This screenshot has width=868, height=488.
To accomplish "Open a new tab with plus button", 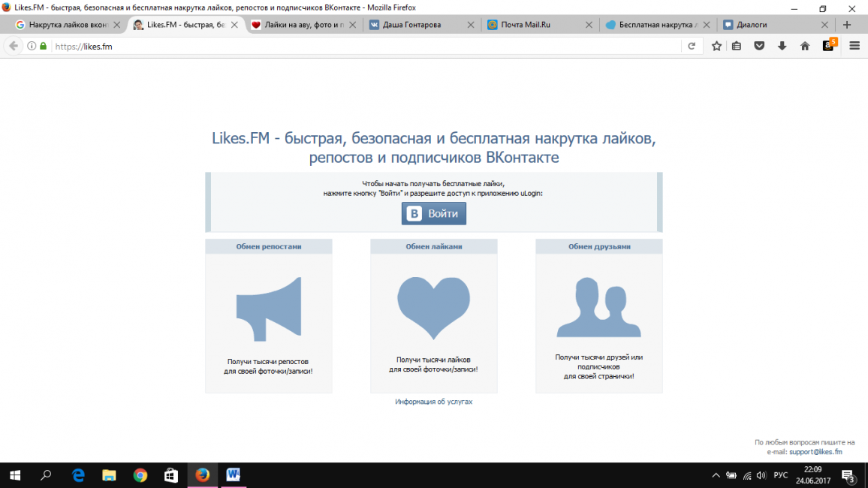I will point(847,25).
